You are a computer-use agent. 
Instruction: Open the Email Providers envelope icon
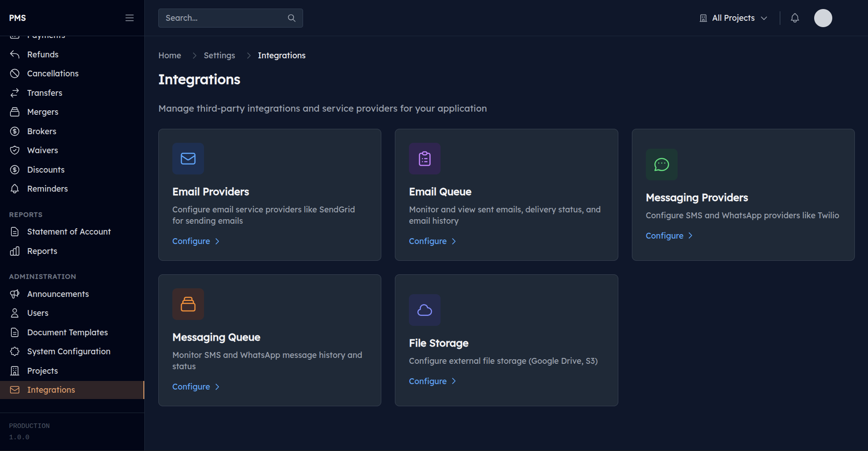tap(188, 159)
